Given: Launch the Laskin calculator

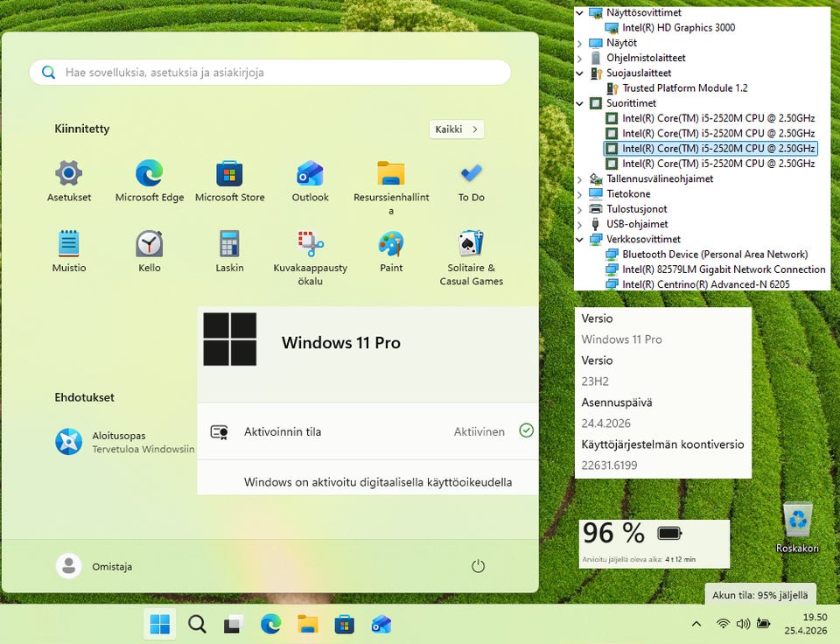Looking at the screenshot, I should click(x=230, y=251).
